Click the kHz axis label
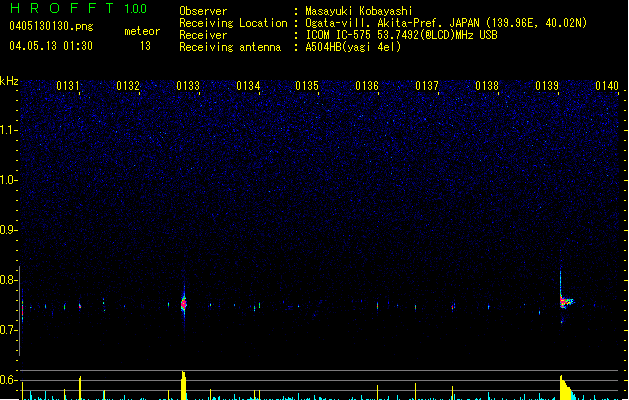This screenshot has width=629, height=400. pos(9,81)
